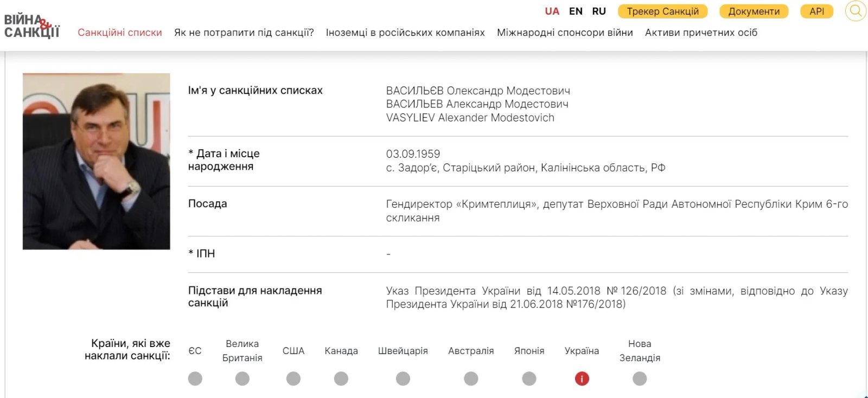This screenshot has height=398, width=868.
Task: Click the grey circle under Нова Зеландія
Action: click(x=640, y=378)
